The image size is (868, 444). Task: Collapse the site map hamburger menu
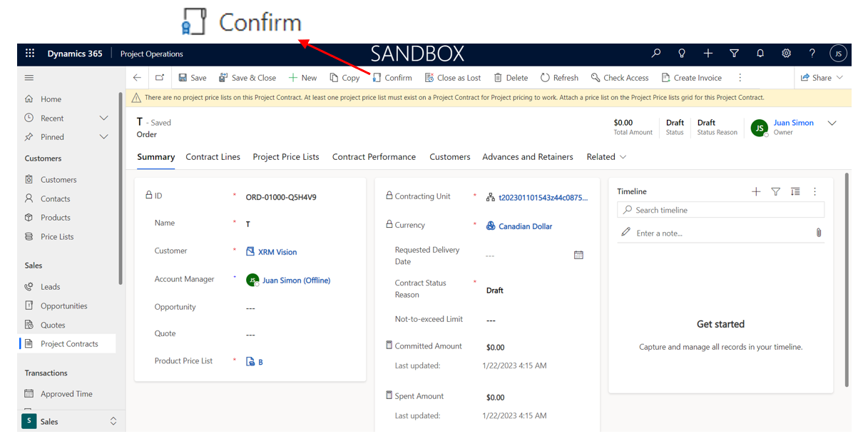coord(29,78)
